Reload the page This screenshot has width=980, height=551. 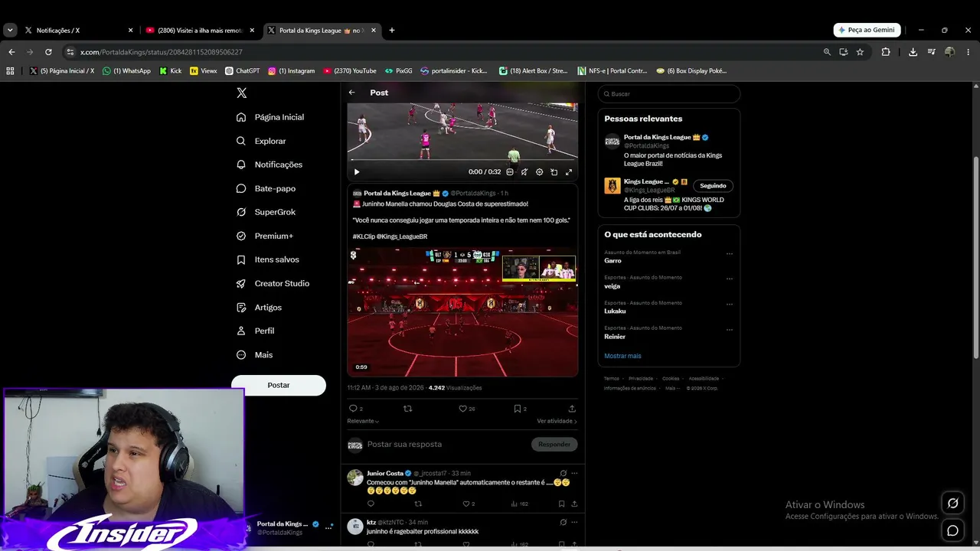coord(48,52)
